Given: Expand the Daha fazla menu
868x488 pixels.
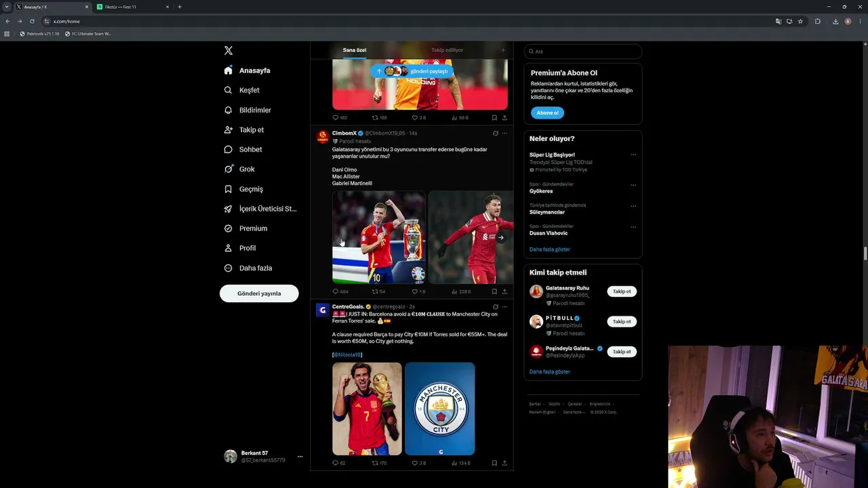Looking at the screenshot, I should [248, 268].
